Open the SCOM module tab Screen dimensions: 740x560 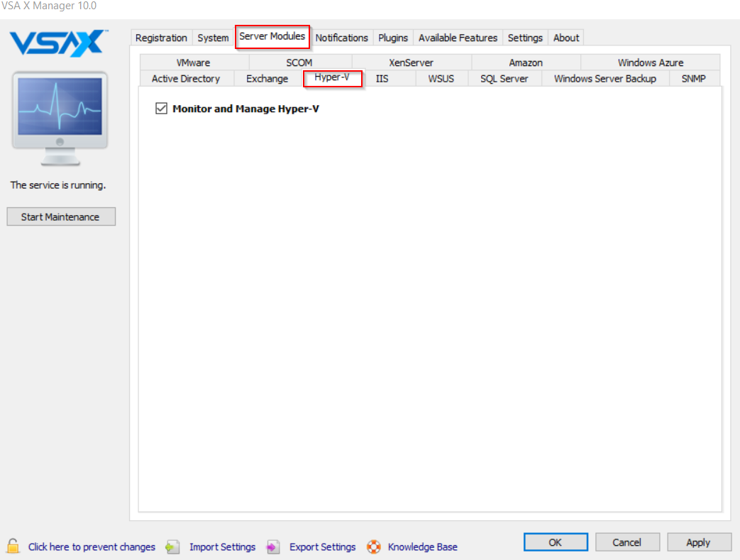click(x=299, y=62)
